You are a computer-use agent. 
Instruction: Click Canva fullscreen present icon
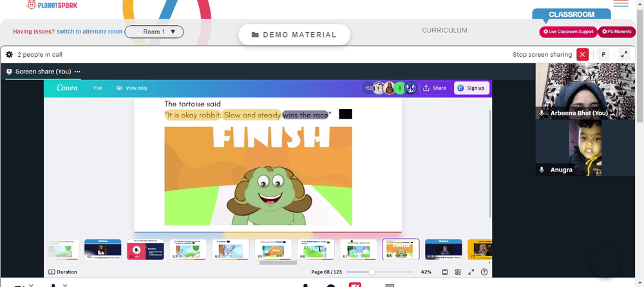471,272
